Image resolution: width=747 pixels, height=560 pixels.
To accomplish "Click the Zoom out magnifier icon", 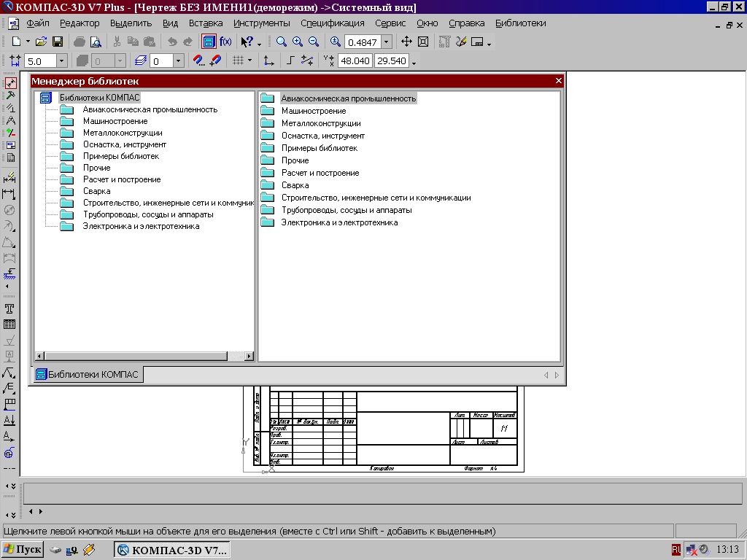I will click(314, 42).
